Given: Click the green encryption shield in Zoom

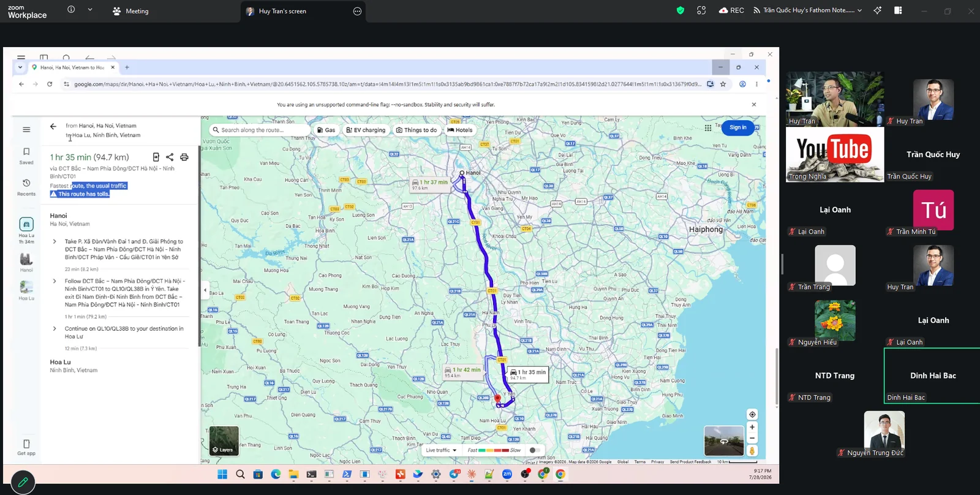Looking at the screenshot, I should click(x=680, y=10).
